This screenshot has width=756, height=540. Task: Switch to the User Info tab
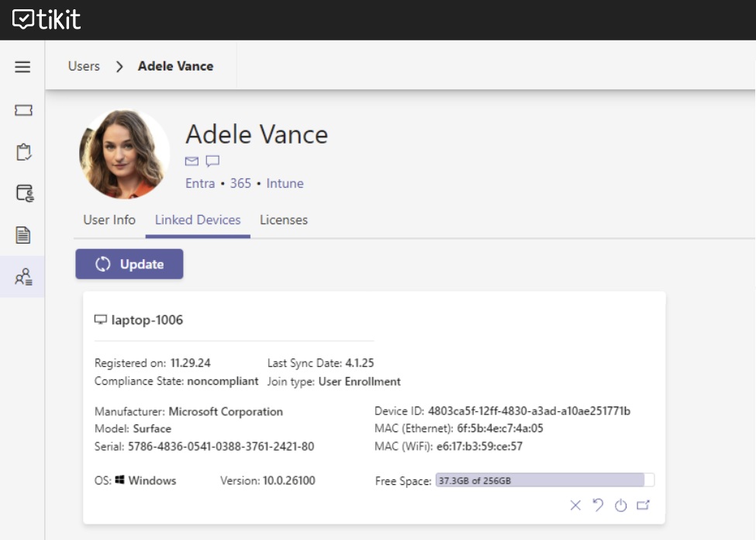[109, 220]
